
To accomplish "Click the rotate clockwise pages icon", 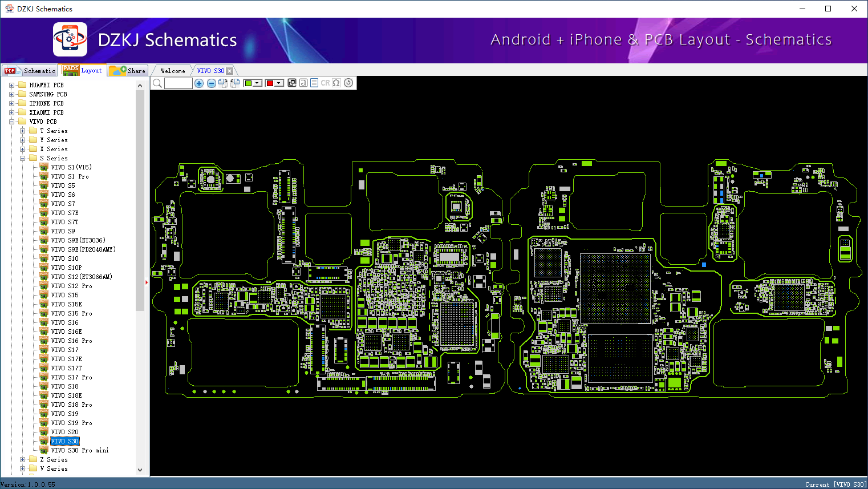I will [223, 83].
